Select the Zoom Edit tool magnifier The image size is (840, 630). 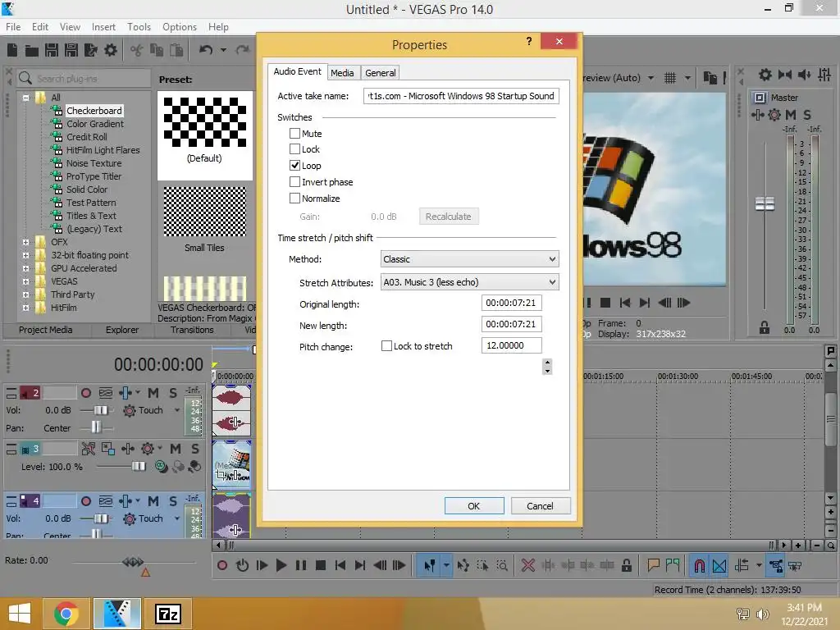tap(502, 565)
